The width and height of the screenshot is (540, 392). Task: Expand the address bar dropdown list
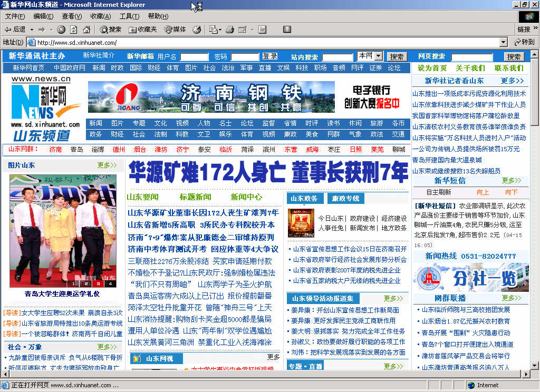(x=504, y=42)
